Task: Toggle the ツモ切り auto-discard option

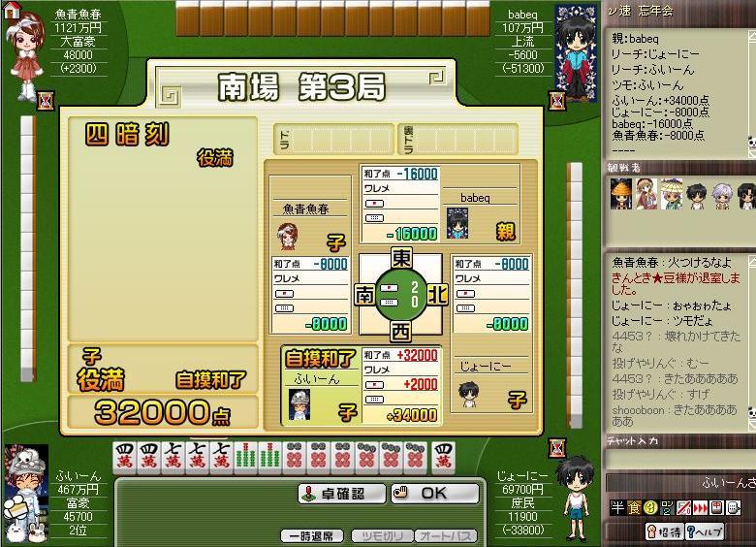Action: click(x=382, y=536)
